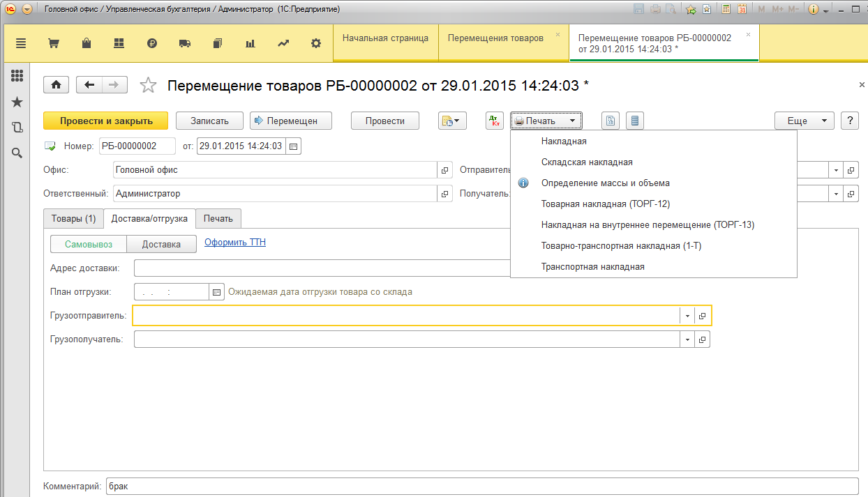Open the Оформить ТТН link
The width and height of the screenshot is (868, 497).
[x=235, y=243]
